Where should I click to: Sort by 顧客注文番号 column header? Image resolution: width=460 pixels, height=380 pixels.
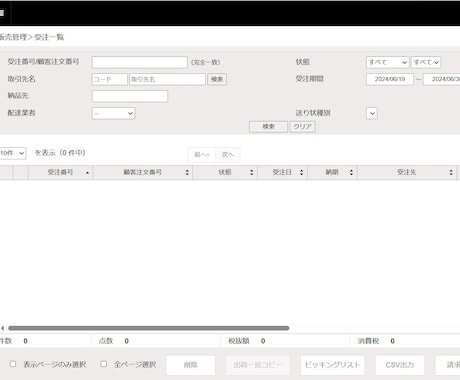coord(142,172)
